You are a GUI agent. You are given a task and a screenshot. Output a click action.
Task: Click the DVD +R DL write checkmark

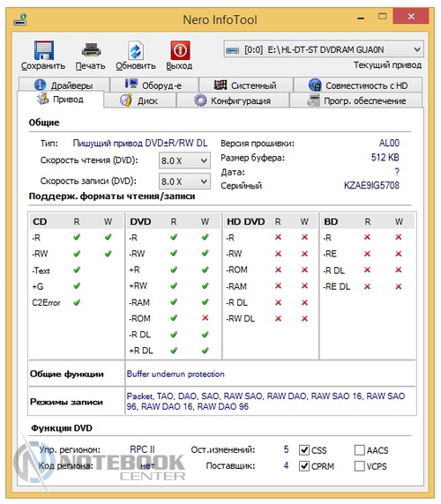(206, 350)
